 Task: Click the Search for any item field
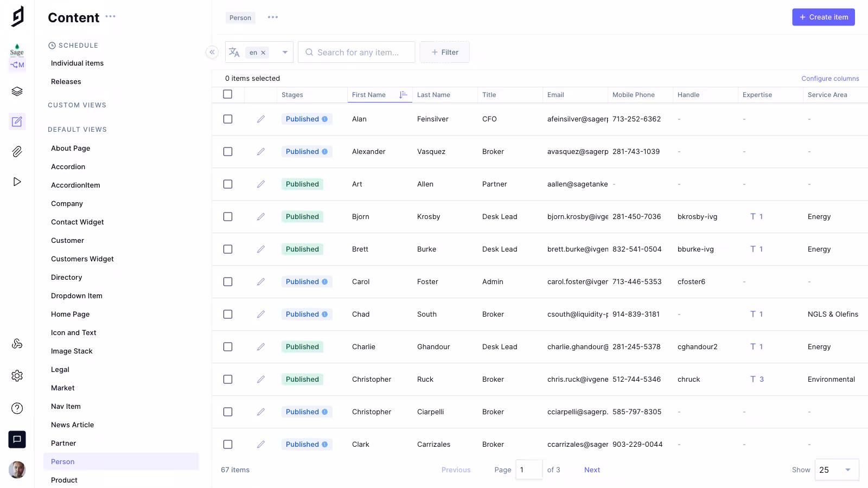tap(358, 53)
